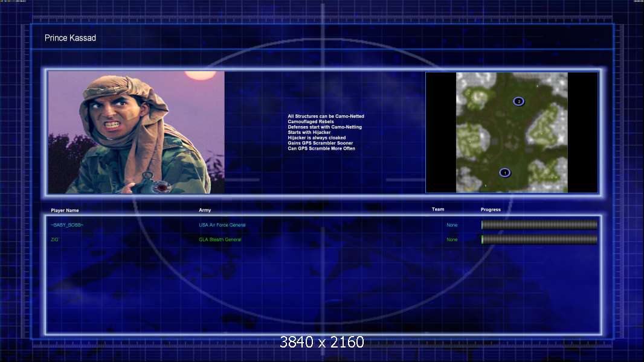Click 'Hijacker is always cloaked' line
Image resolution: width=644 pixels, height=362 pixels.
(317, 138)
